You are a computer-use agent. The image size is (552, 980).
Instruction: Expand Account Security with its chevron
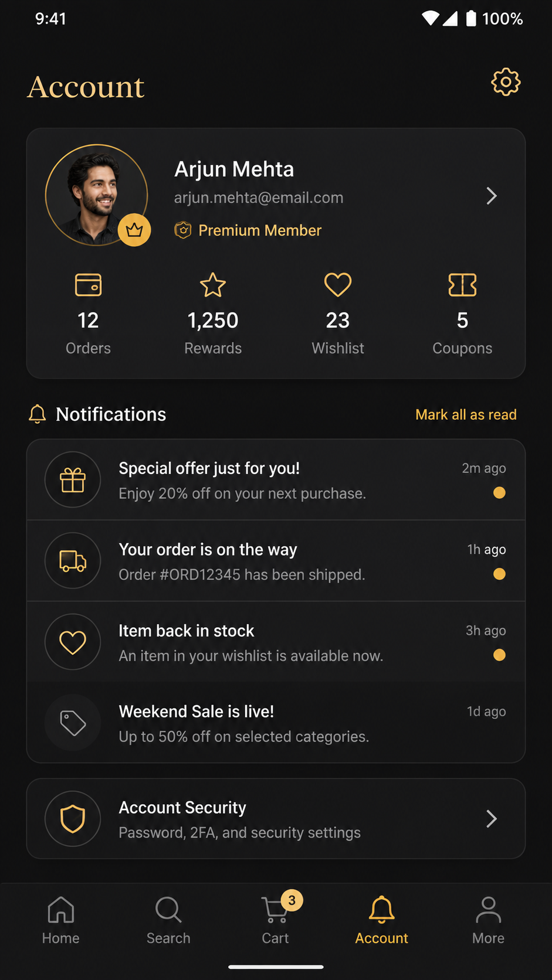pyautogui.click(x=492, y=818)
